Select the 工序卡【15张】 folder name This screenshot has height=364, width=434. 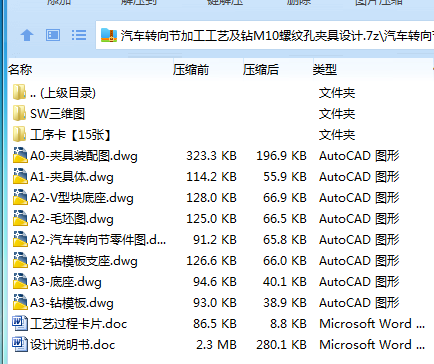70,135
